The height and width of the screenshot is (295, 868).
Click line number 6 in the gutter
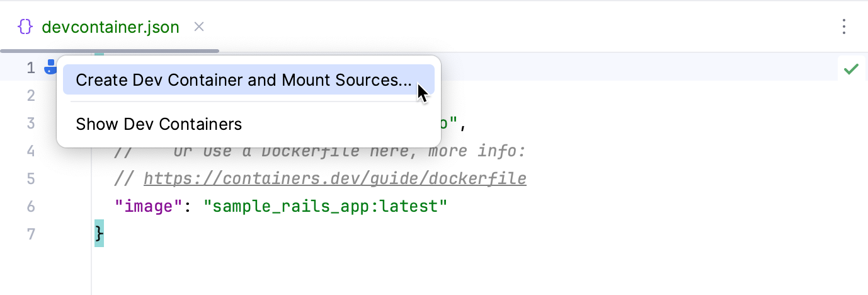tap(30, 207)
